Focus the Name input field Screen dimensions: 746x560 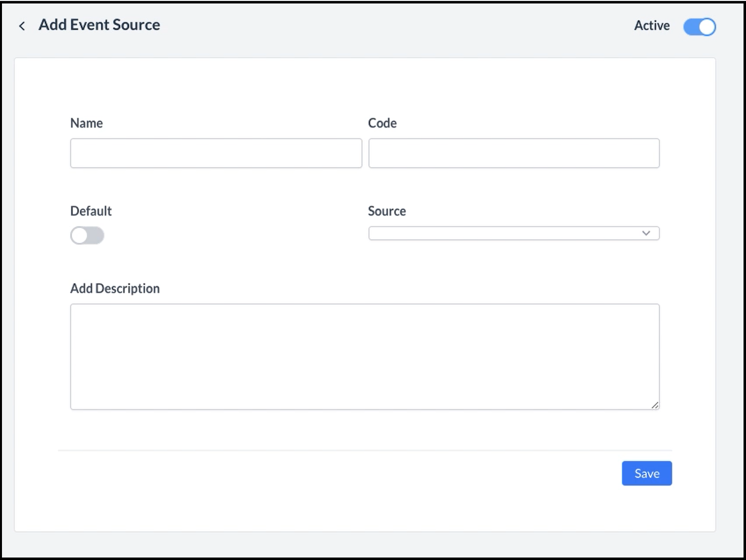216,153
